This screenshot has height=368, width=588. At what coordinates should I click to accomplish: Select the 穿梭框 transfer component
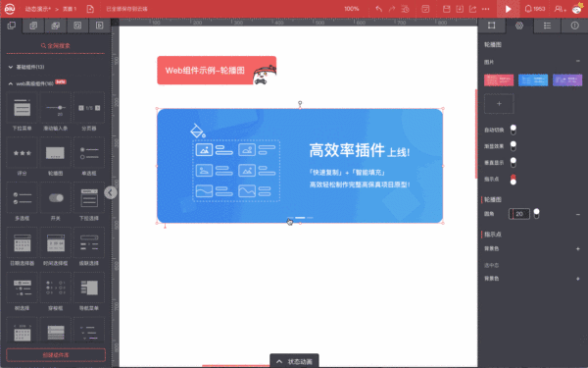(x=56, y=292)
